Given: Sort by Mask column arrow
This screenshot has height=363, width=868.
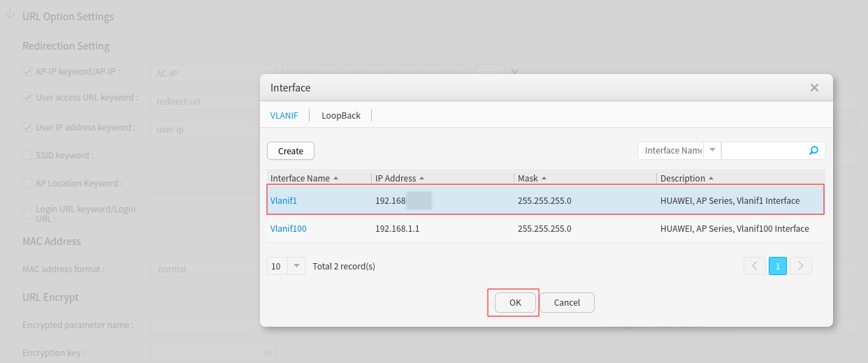Looking at the screenshot, I should [544, 179].
